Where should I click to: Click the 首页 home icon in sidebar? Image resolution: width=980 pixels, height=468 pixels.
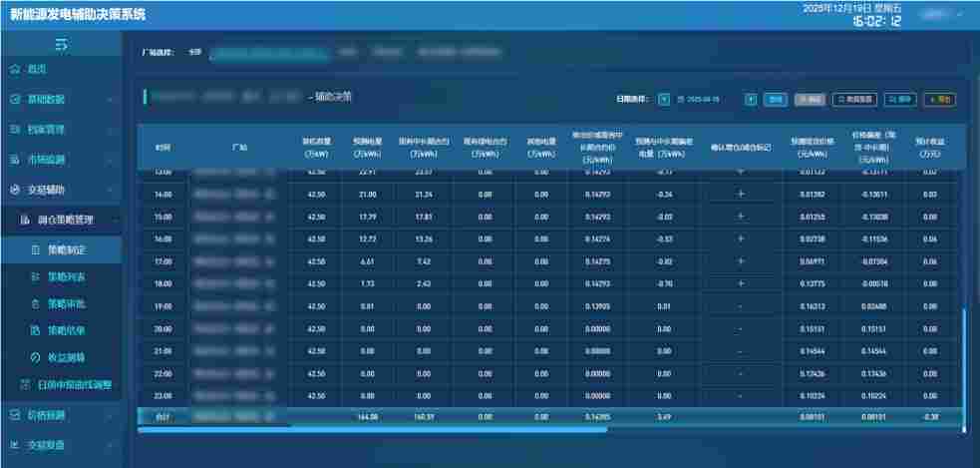coord(14,70)
